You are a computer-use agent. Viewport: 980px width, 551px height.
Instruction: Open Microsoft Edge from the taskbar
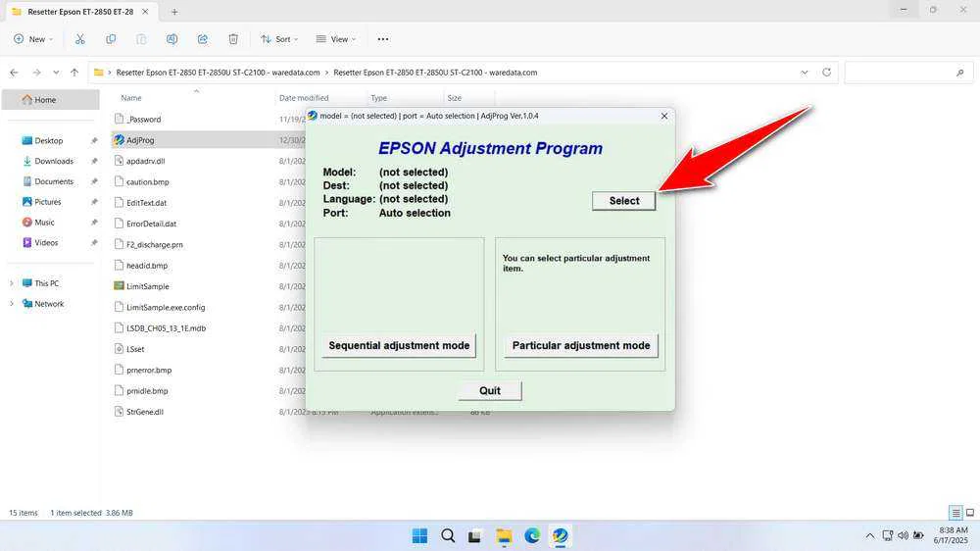[x=532, y=535]
